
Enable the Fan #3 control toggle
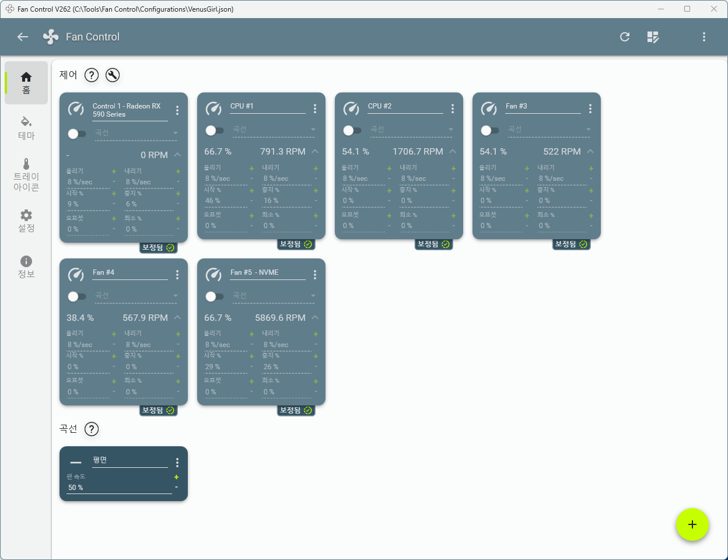pyautogui.click(x=489, y=131)
